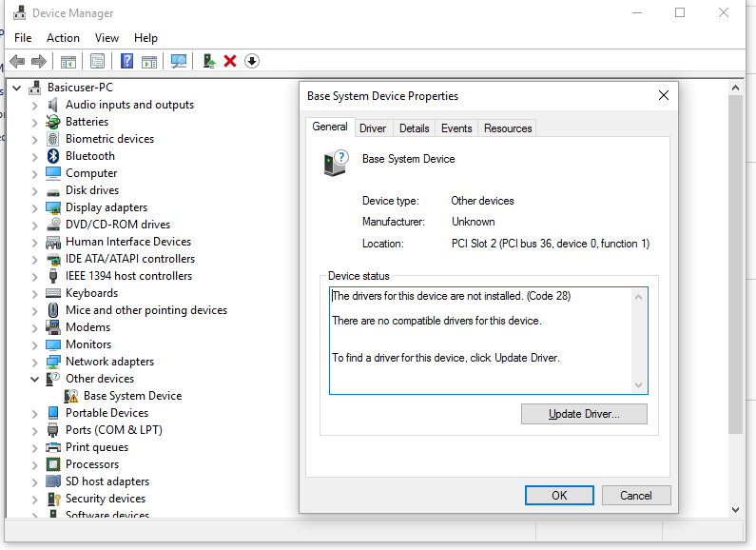Expand the Display adapters node

[35, 207]
